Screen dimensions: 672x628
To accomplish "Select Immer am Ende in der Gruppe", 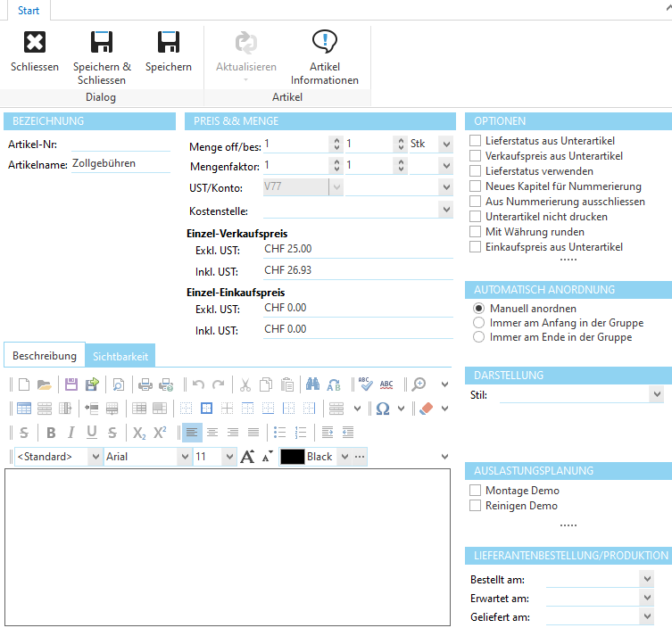I will 479,337.
